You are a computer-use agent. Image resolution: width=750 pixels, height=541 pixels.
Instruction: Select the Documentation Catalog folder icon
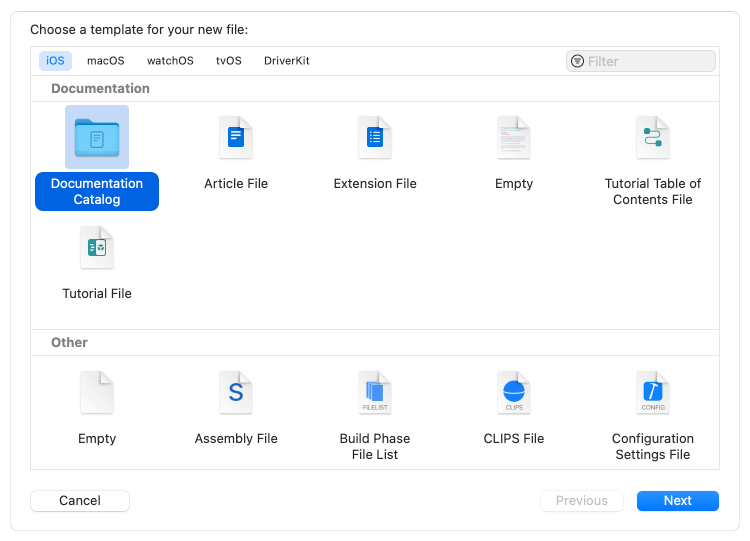pyautogui.click(x=97, y=138)
